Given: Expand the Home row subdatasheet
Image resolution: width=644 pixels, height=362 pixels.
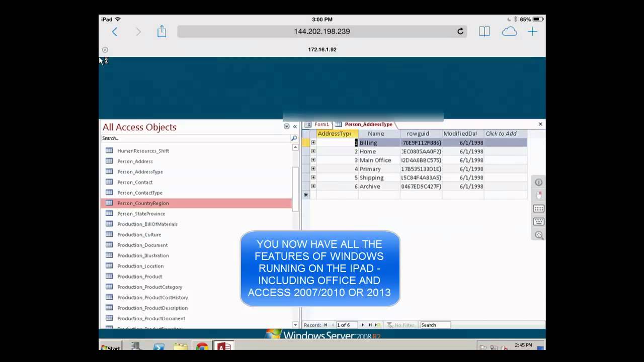Looking at the screenshot, I should point(313,151).
